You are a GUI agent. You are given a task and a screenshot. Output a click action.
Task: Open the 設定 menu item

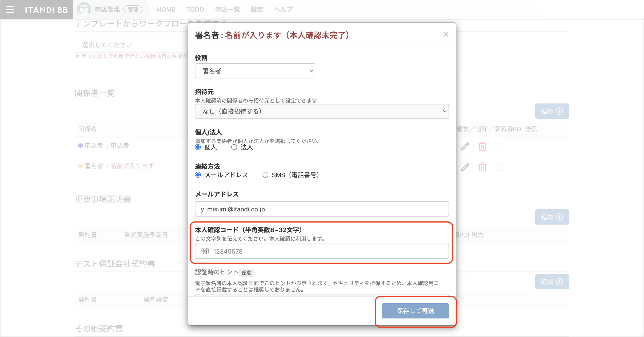tap(257, 9)
